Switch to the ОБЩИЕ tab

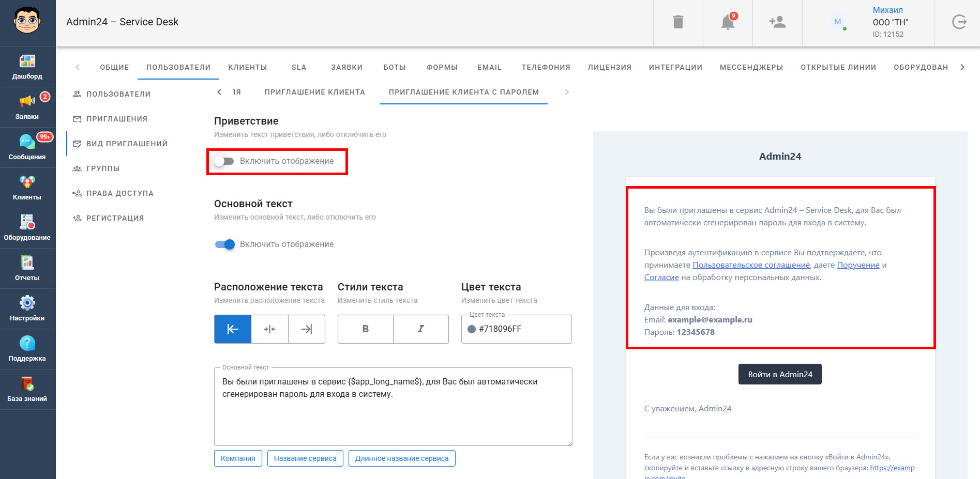[x=114, y=67]
